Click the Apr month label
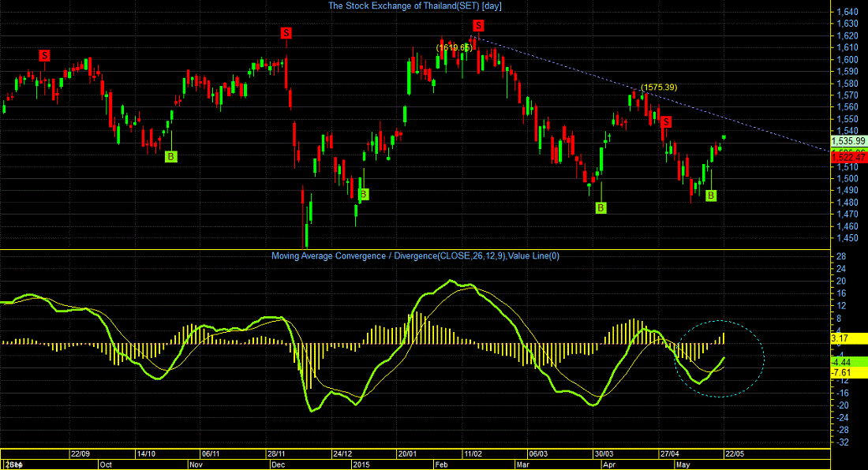The image size is (868, 470). pyautogui.click(x=609, y=465)
